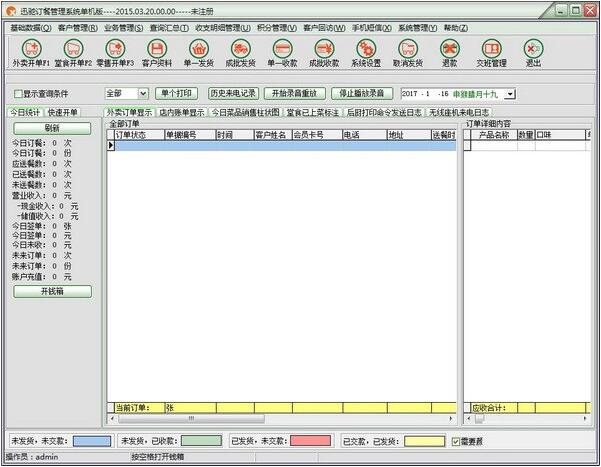The width and height of the screenshot is (601, 467).
Task: Click the 退出 exit icon
Action: click(x=533, y=48)
